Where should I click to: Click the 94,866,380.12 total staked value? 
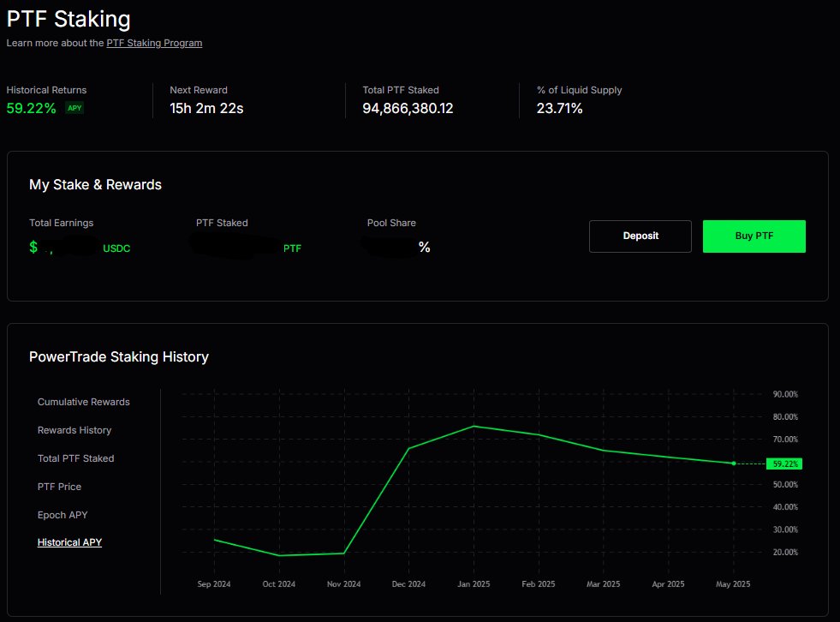pos(408,108)
